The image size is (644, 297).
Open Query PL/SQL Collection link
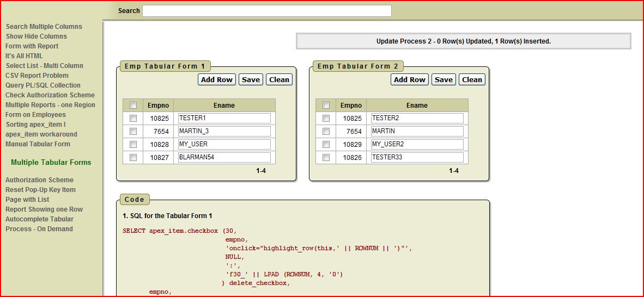pyautogui.click(x=43, y=85)
